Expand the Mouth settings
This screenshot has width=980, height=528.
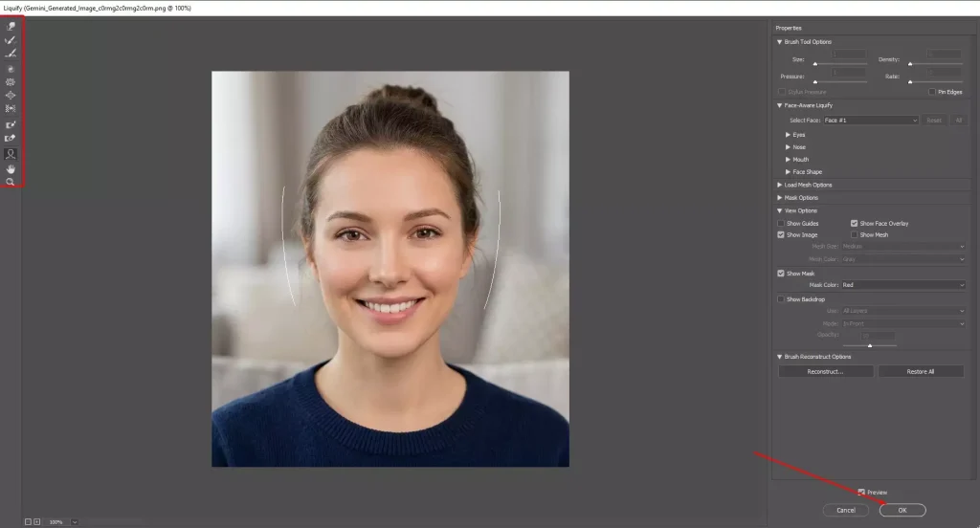(x=788, y=160)
